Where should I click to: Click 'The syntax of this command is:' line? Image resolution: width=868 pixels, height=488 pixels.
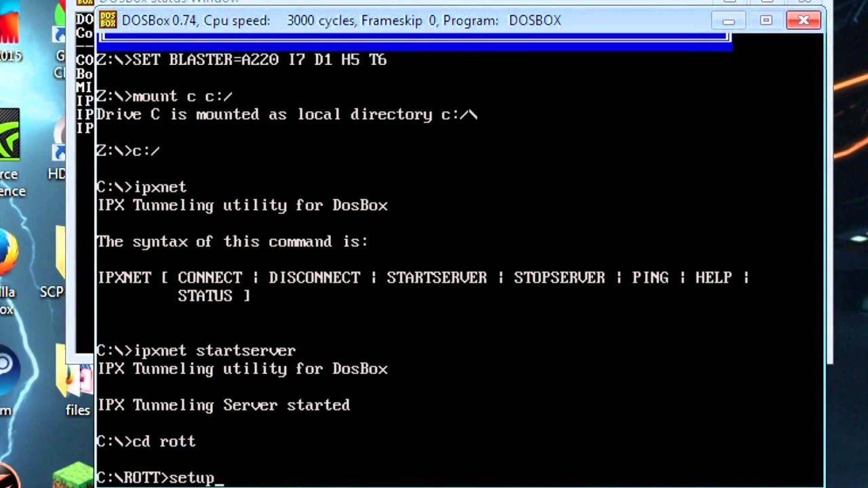tap(232, 242)
